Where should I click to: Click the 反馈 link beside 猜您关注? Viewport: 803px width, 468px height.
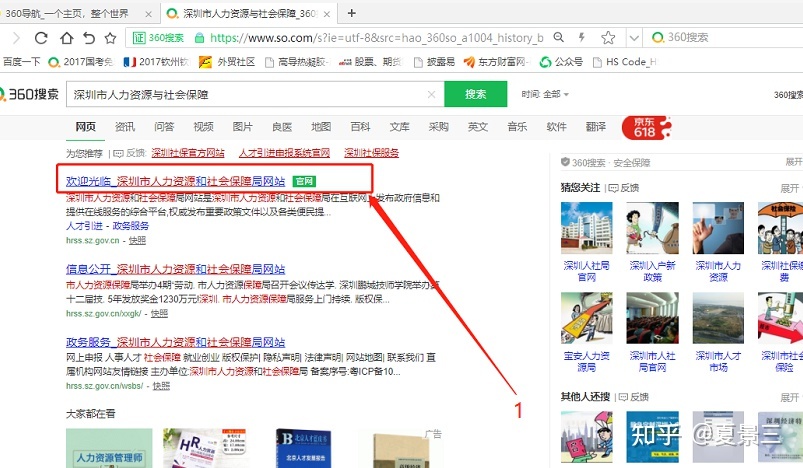(624, 188)
